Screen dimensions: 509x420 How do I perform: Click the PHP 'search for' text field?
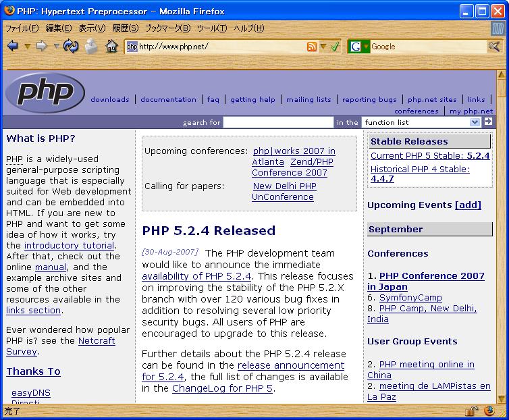pyautogui.click(x=278, y=122)
